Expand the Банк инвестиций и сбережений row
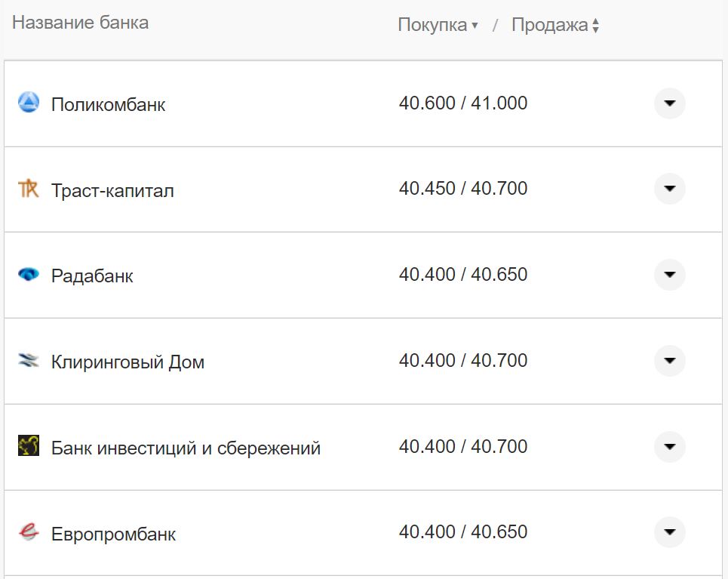Image resolution: width=728 pixels, height=579 pixels. click(669, 446)
